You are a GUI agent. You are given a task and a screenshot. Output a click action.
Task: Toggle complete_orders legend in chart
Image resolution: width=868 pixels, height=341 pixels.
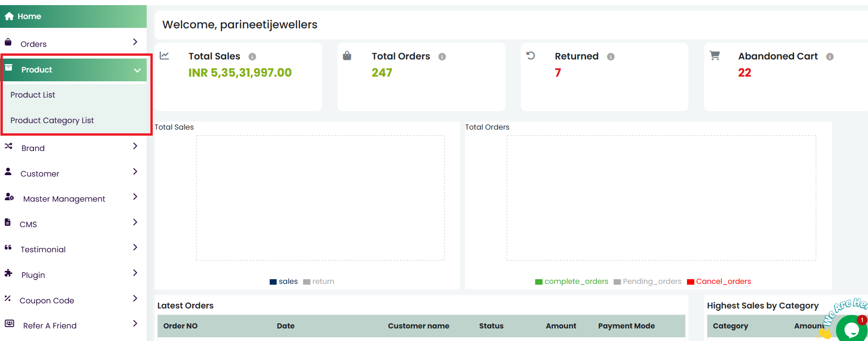571,282
